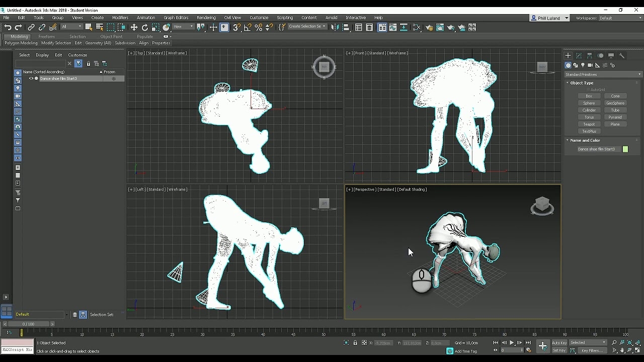The width and height of the screenshot is (644, 362).
Task: Click the Key Filters button
Action: 592,350
